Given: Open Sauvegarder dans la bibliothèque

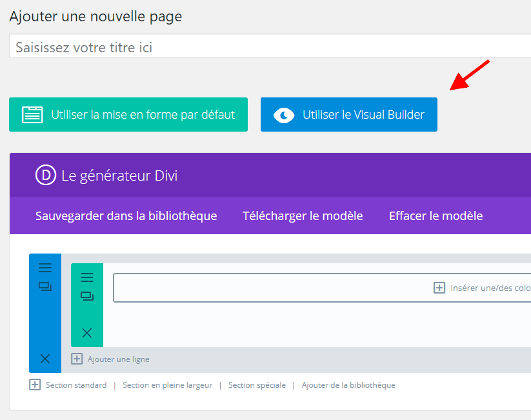Looking at the screenshot, I should coord(126,215).
